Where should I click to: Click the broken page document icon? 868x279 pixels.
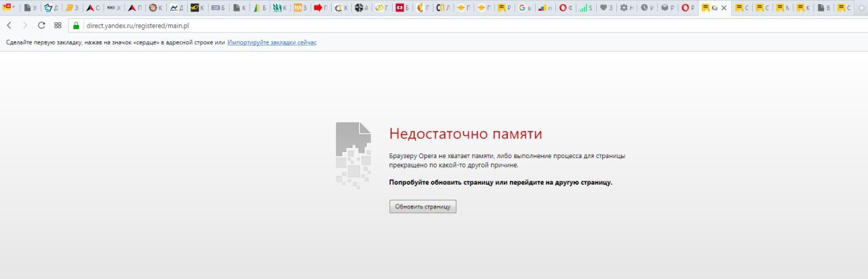tap(353, 155)
